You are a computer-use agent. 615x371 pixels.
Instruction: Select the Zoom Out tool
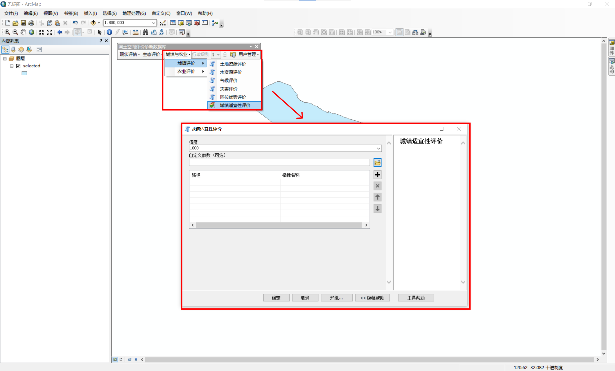pyautogui.click(x=15, y=32)
